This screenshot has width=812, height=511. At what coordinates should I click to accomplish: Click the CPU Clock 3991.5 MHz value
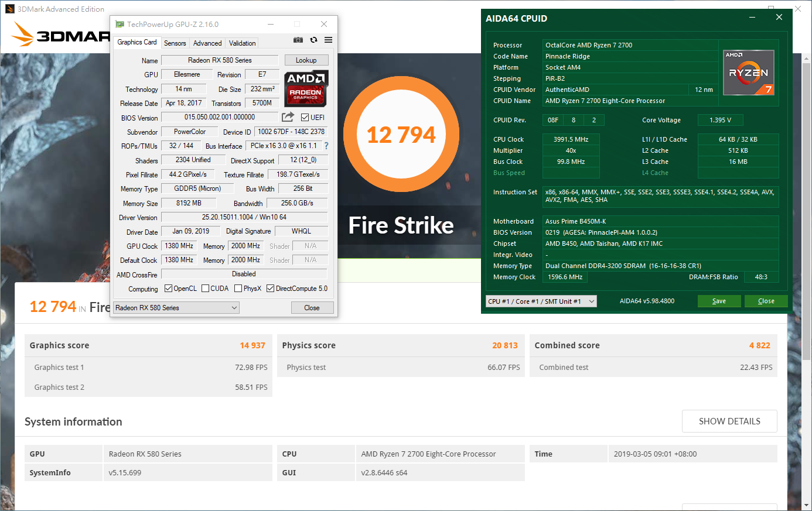pyautogui.click(x=571, y=139)
